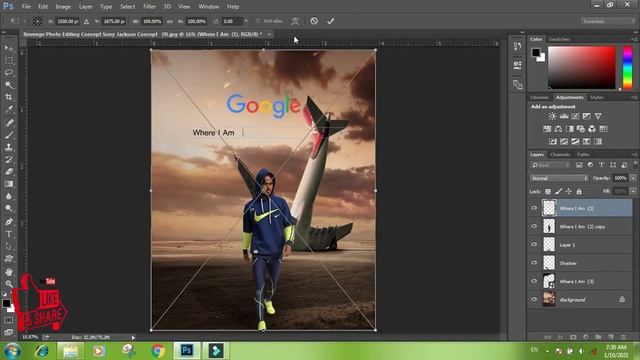Hide the Where I Am (1) layer
Screen dimensions: 640x360
[x=534, y=208]
